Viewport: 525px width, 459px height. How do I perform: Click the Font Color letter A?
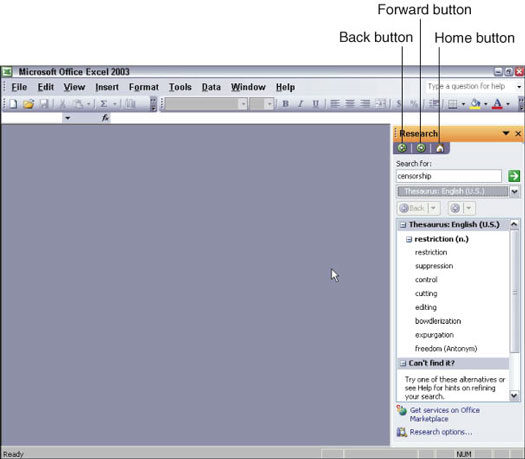tap(497, 104)
